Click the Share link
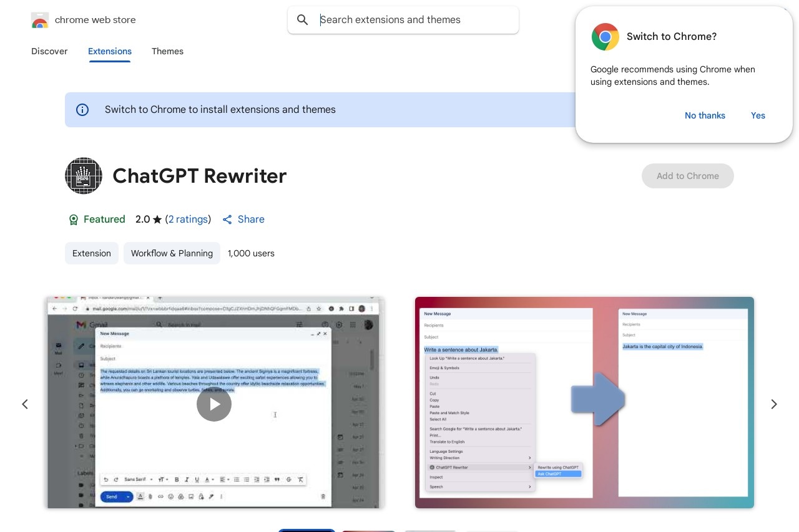Image resolution: width=799 pixels, height=532 pixels. pos(243,220)
